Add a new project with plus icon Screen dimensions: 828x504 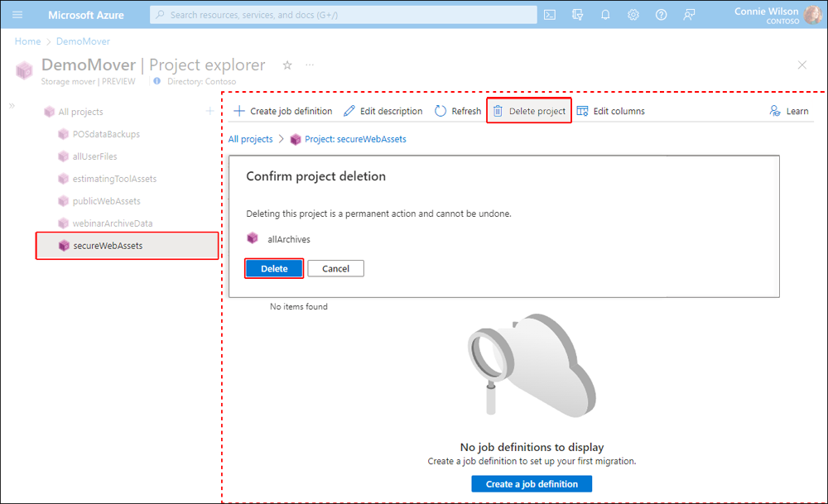209,111
